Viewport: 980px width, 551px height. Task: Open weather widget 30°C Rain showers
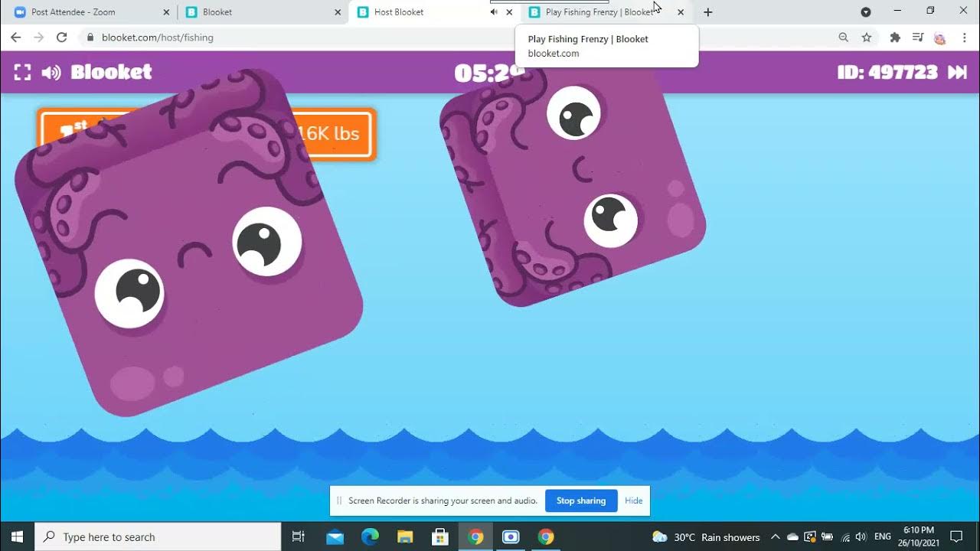706,536
